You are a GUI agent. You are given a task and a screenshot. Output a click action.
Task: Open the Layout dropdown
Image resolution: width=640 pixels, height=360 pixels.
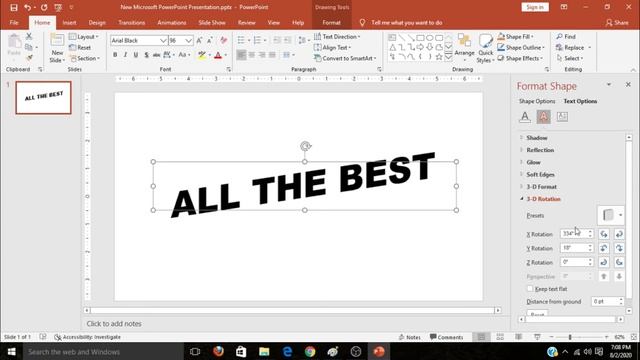pyautogui.click(x=84, y=37)
